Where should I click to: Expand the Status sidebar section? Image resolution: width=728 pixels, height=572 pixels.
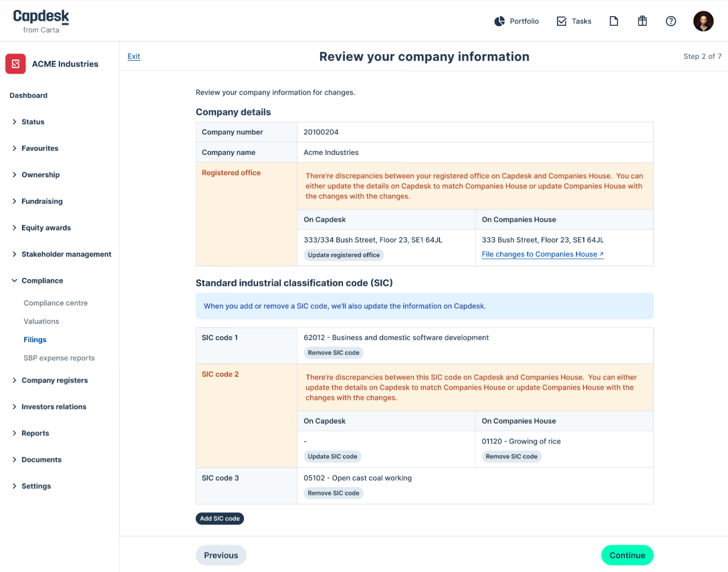click(x=32, y=122)
